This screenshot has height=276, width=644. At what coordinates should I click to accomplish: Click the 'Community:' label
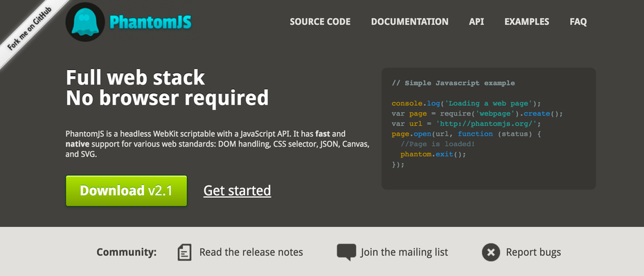click(x=127, y=252)
